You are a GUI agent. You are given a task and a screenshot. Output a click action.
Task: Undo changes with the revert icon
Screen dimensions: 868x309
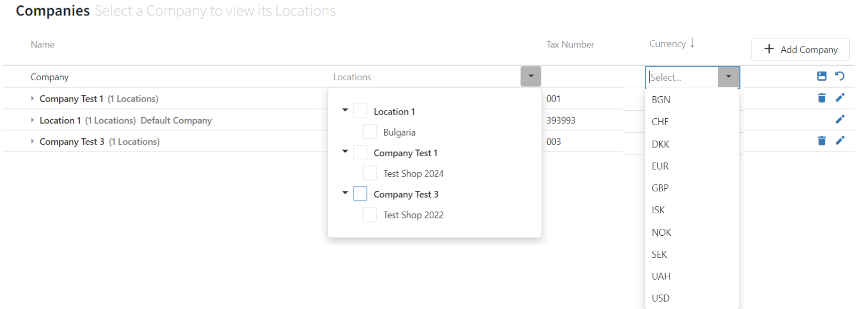point(840,76)
